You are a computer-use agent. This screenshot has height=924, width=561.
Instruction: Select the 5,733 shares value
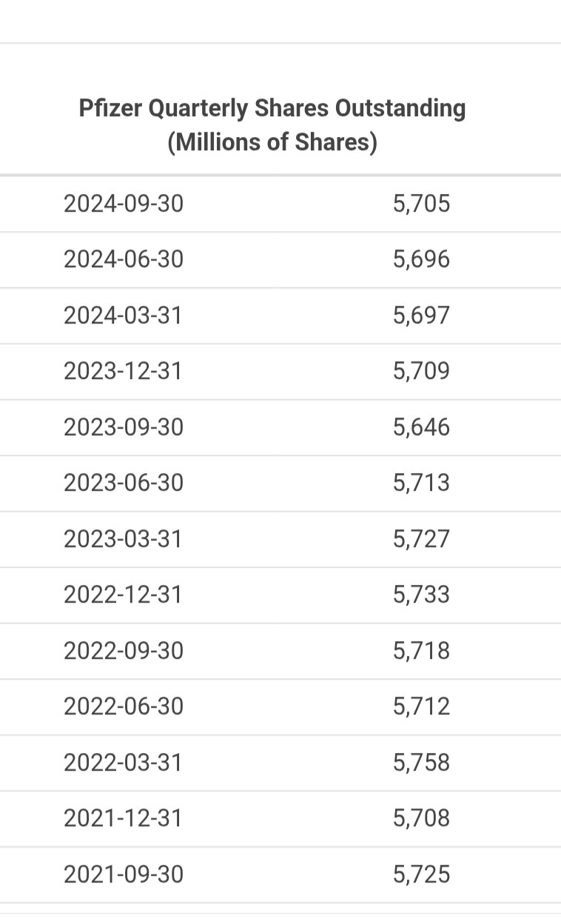[421, 595]
